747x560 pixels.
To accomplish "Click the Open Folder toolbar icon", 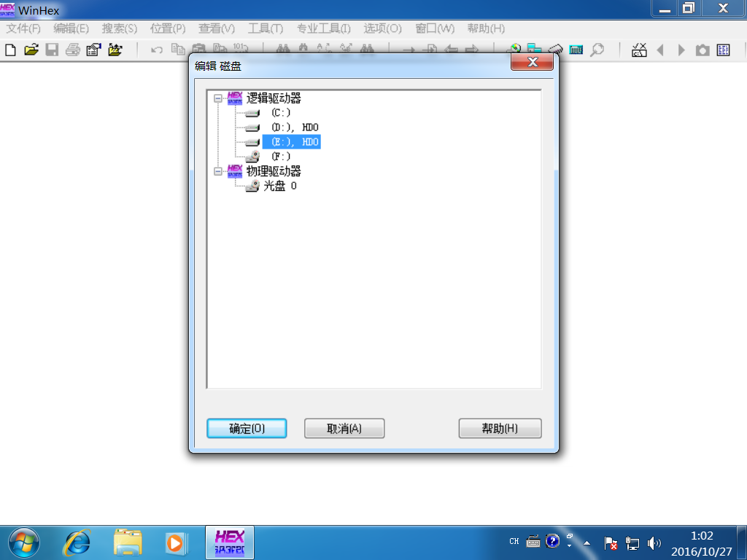I will click(x=115, y=50).
